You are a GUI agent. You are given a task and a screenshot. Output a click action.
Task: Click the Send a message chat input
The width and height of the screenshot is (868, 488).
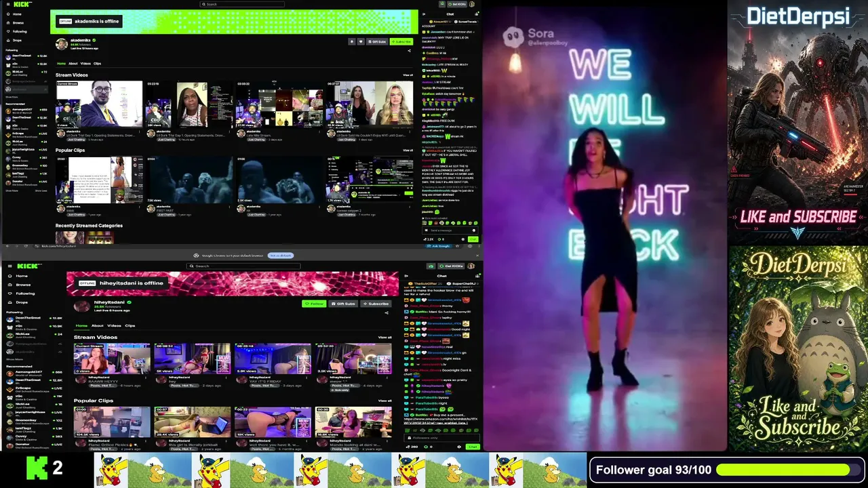tap(445, 230)
